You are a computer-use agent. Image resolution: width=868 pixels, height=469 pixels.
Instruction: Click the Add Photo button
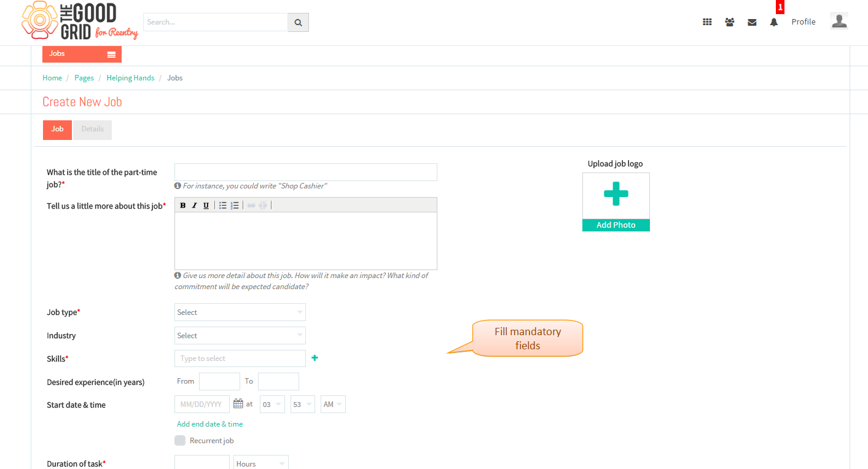[616, 225]
